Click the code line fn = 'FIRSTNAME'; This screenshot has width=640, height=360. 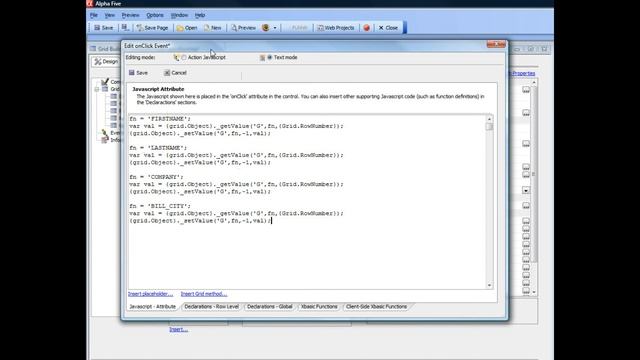(x=160, y=119)
